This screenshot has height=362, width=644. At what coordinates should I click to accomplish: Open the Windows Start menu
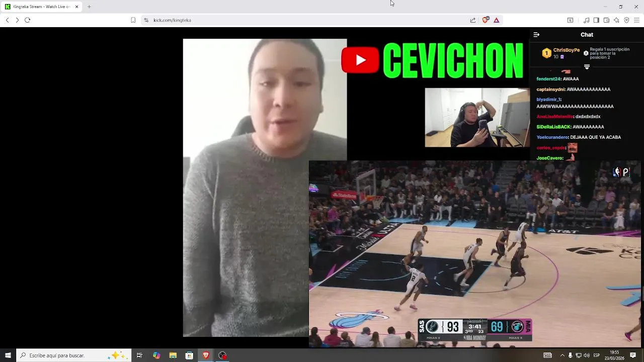coord(8,355)
